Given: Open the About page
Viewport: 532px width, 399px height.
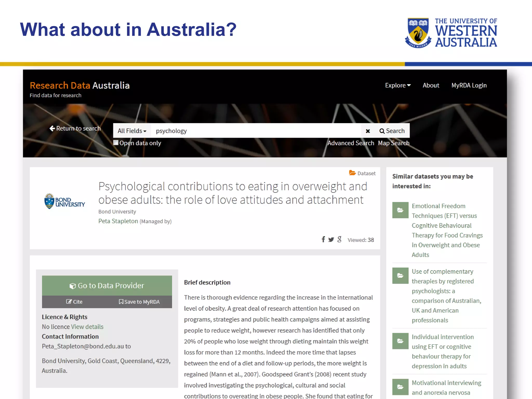Looking at the screenshot, I should (x=431, y=85).
